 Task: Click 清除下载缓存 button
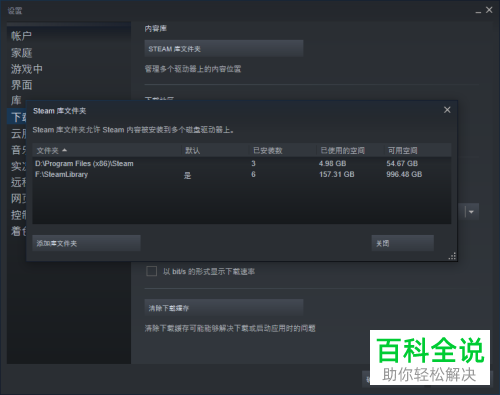pos(224,308)
